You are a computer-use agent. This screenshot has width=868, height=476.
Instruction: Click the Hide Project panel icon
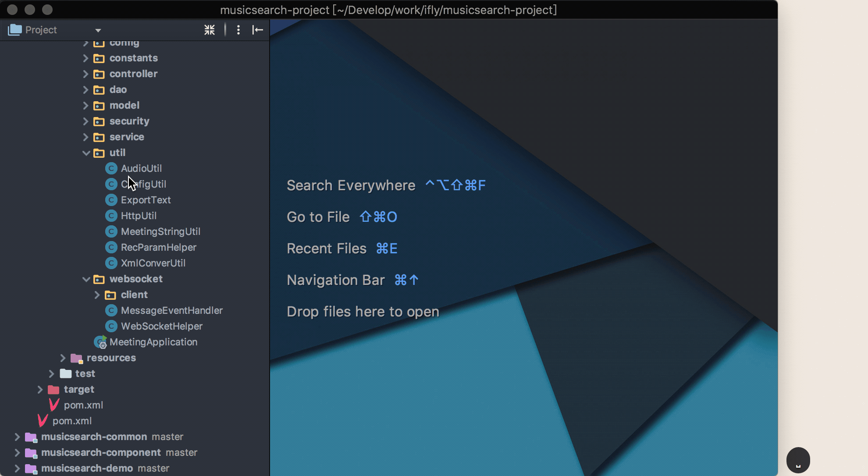(x=257, y=30)
